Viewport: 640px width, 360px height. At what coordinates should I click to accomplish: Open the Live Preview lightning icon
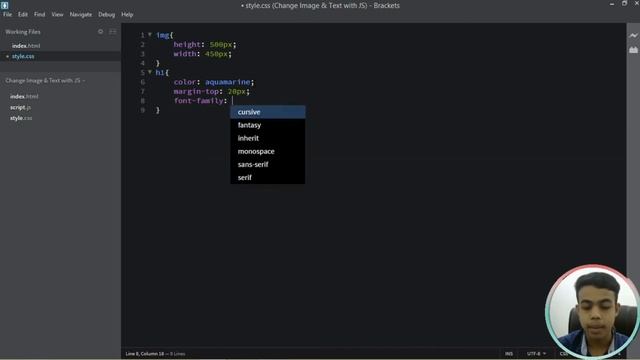point(633,36)
